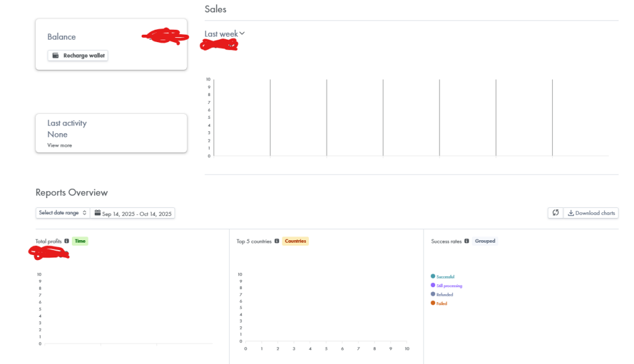Toggle the Still processing legend series
This screenshot has height=364, width=634.
coord(449,286)
